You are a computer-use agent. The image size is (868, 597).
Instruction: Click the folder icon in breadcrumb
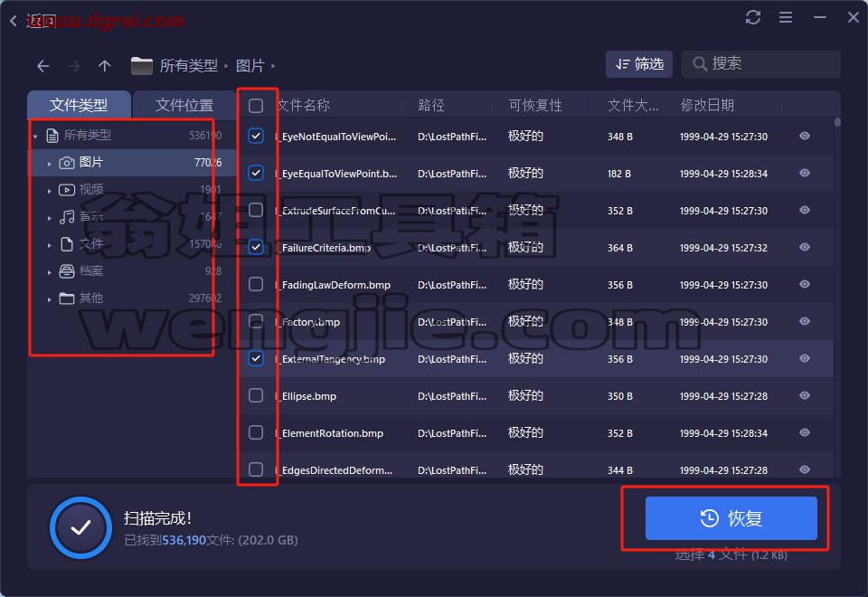[142, 66]
